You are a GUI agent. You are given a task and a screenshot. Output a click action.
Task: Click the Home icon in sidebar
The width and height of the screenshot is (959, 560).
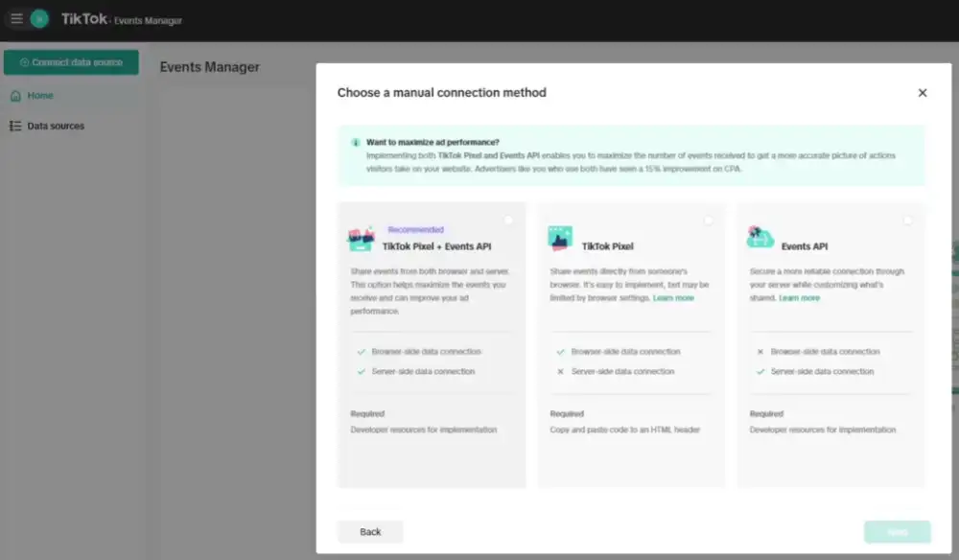click(x=16, y=96)
